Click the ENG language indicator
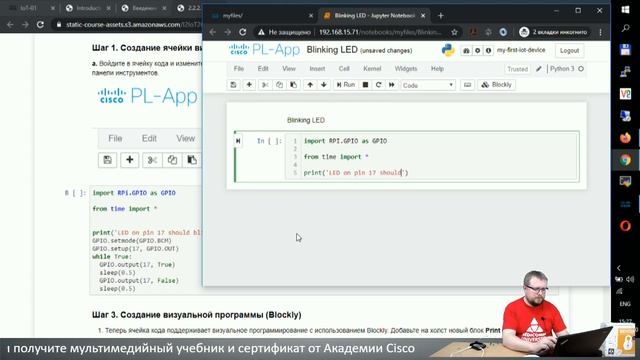Viewport: 640px width, 360px height. (625, 304)
